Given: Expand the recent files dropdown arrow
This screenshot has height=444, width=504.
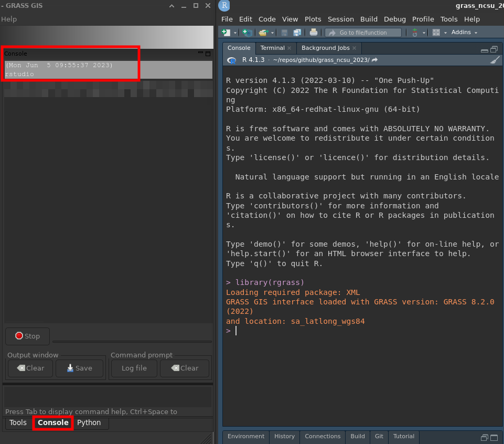Looking at the screenshot, I should click(273, 33).
